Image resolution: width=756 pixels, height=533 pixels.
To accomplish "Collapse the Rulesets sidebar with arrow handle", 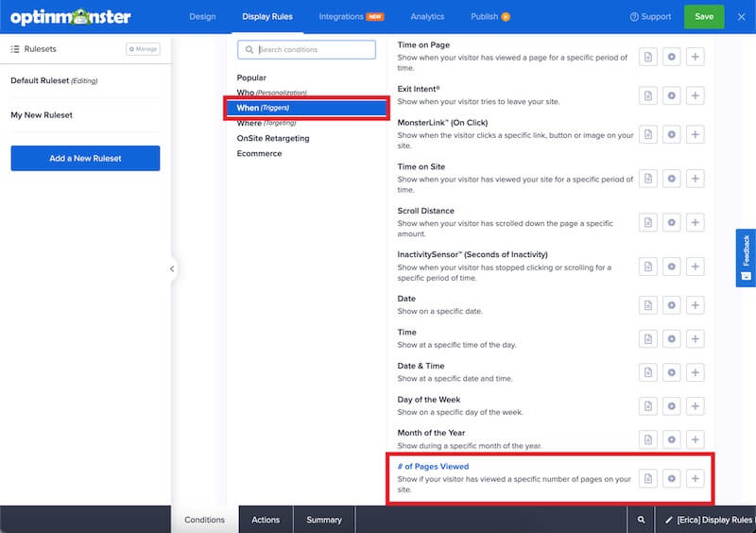I will [172, 269].
